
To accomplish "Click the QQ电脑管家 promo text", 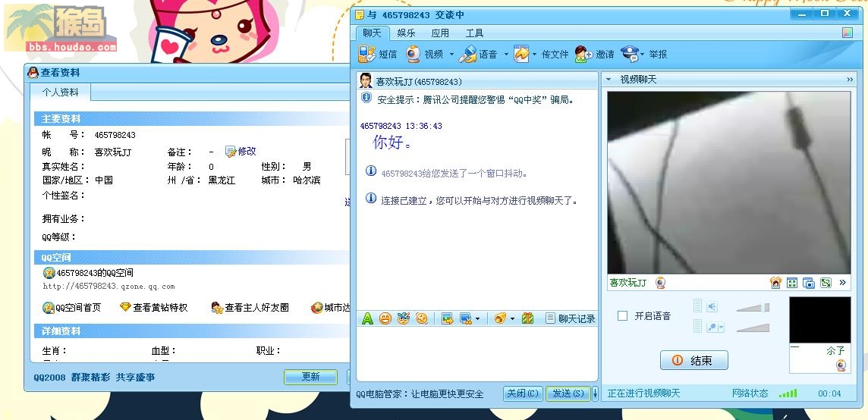I will pos(420,394).
